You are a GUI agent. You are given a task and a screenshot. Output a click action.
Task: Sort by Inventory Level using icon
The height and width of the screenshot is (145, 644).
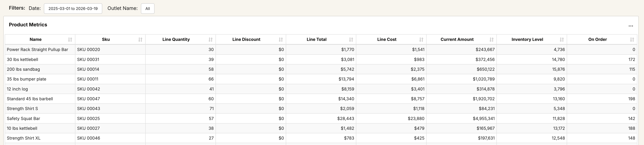[x=562, y=39]
